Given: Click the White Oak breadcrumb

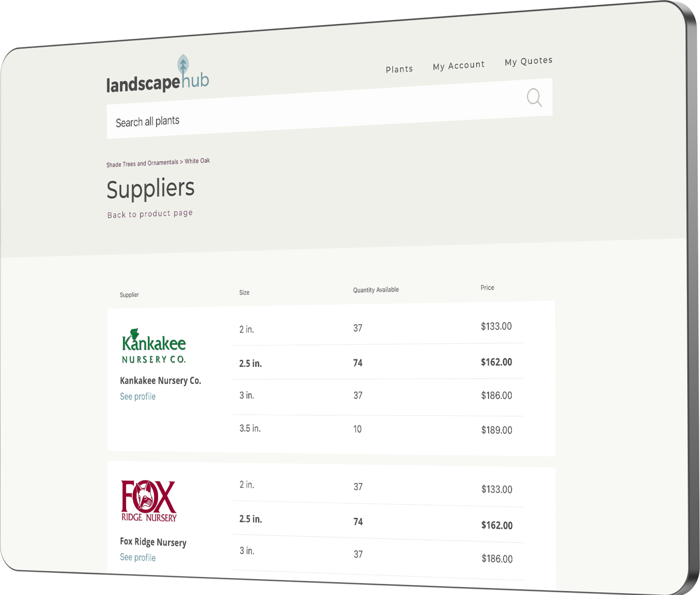Looking at the screenshot, I should click(x=197, y=161).
